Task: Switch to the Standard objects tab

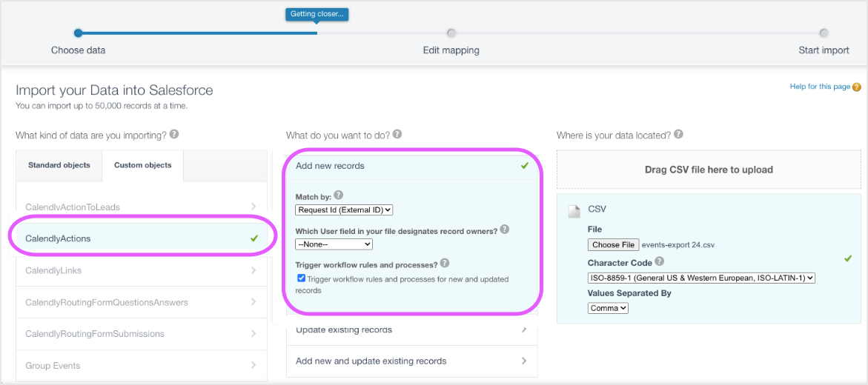Action: pos(59,165)
